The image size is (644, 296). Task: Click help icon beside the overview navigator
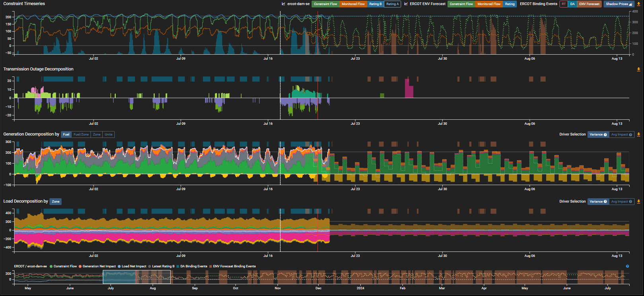[627, 267]
